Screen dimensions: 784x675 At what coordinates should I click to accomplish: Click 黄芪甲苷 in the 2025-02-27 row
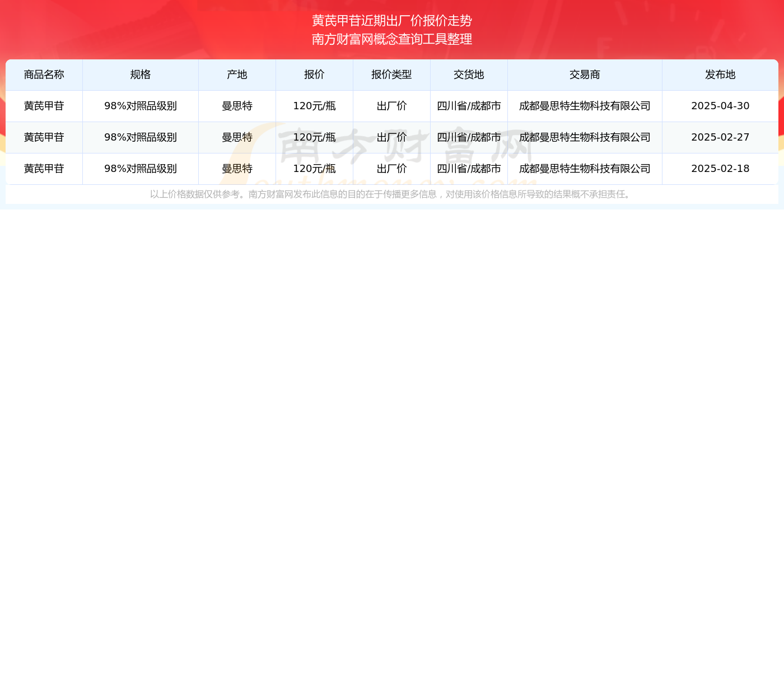tap(44, 137)
